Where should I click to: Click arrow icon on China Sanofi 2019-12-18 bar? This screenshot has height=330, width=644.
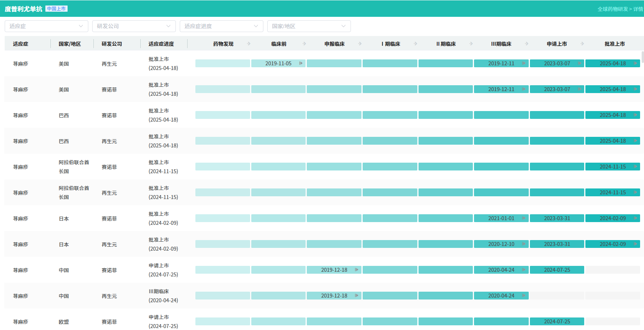[356, 270]
